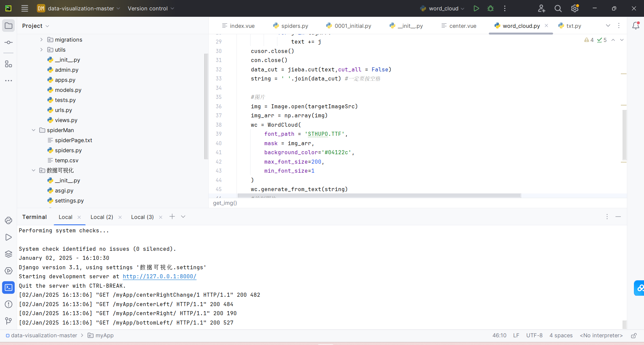This screenshot has height=345, width=644.
Task: Select Local (3) terminal tab
Action: pos(142,217)
